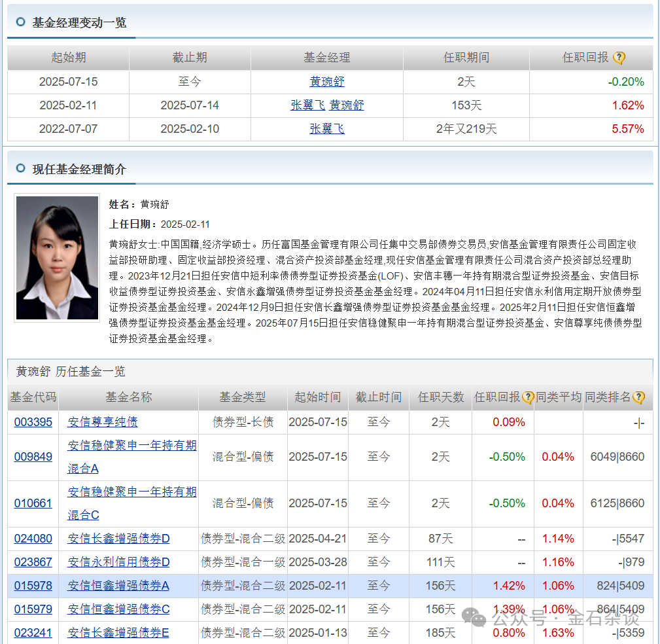Viewport: 660px width, 644px height.
Task: Open 安信恒鑫增强债券C fund page
Action: click(117, 609)
